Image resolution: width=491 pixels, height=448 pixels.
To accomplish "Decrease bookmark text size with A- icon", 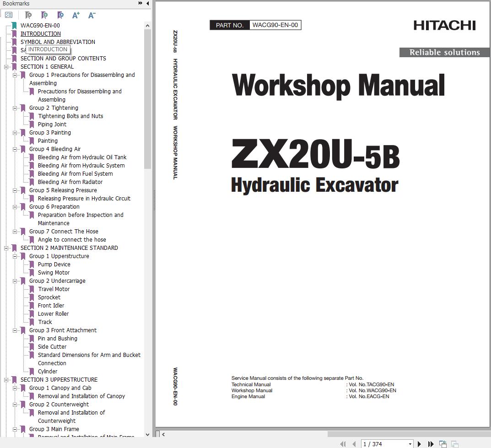I will pyautogui.click(x=92, y=15).
